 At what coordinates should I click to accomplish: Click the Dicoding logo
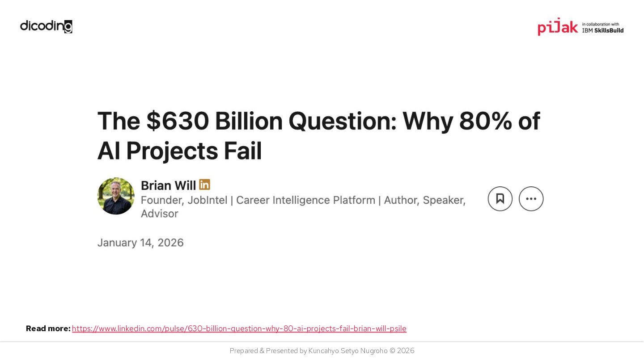(x=46, y=26)
